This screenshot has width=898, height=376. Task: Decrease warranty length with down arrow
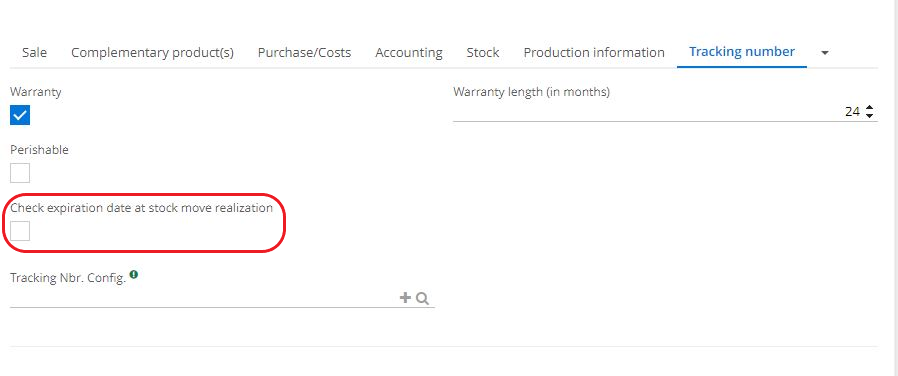[869, 116]
